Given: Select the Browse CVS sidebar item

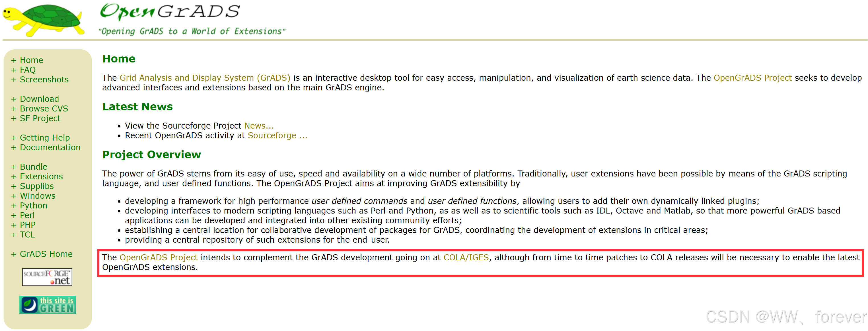Looking at the screenshot, I should tap(44, 109).
